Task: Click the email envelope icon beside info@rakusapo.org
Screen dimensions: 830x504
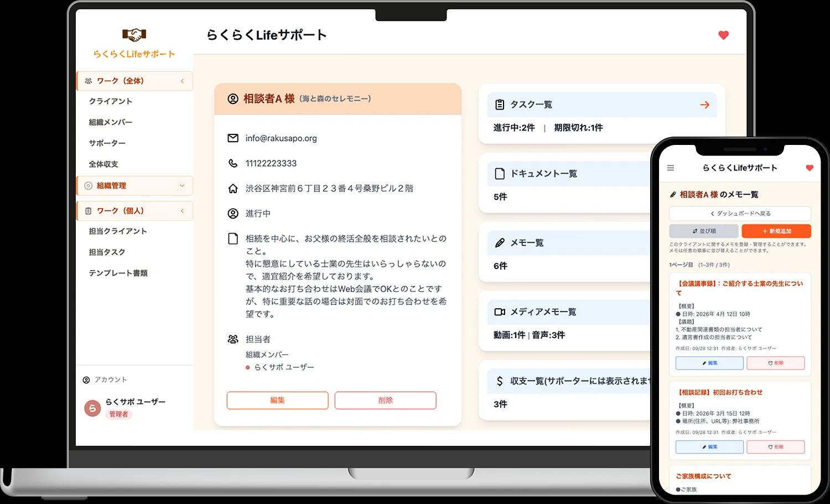Action: point(233,138)
